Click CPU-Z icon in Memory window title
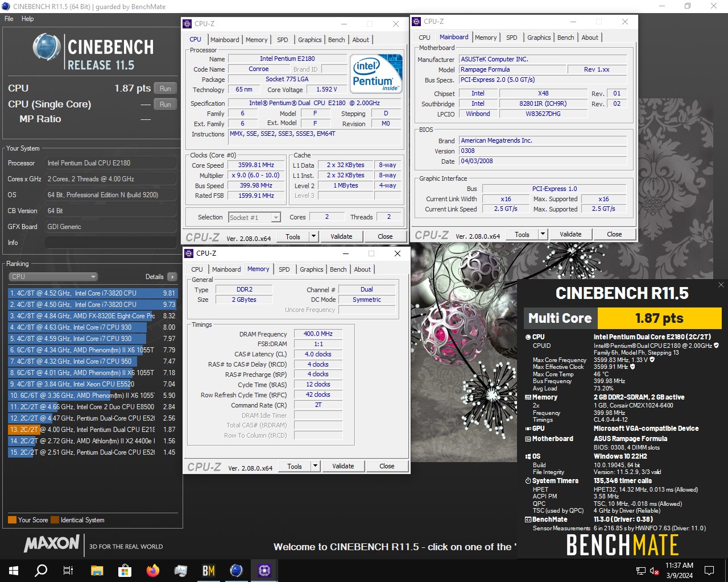728x582 pixels. click(188, 253)
